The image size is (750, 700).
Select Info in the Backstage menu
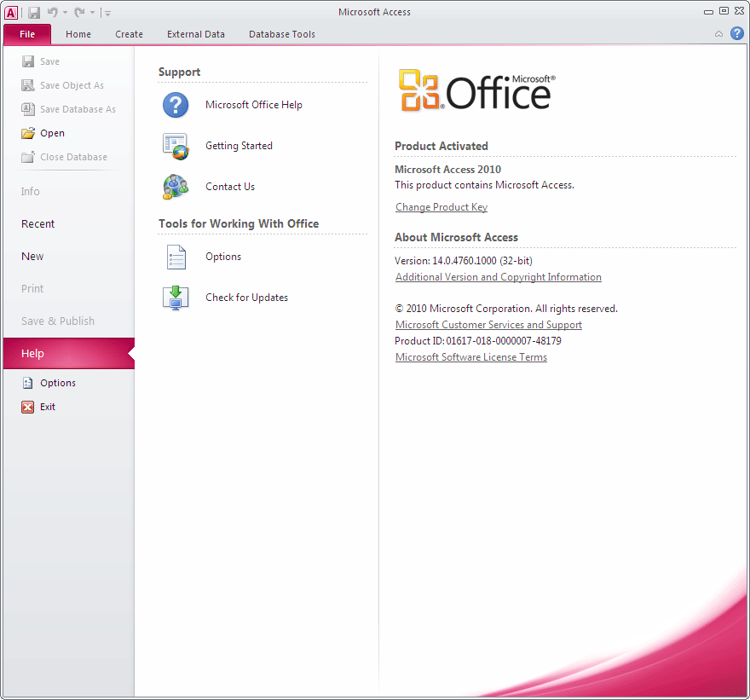[x=30, y=191]
